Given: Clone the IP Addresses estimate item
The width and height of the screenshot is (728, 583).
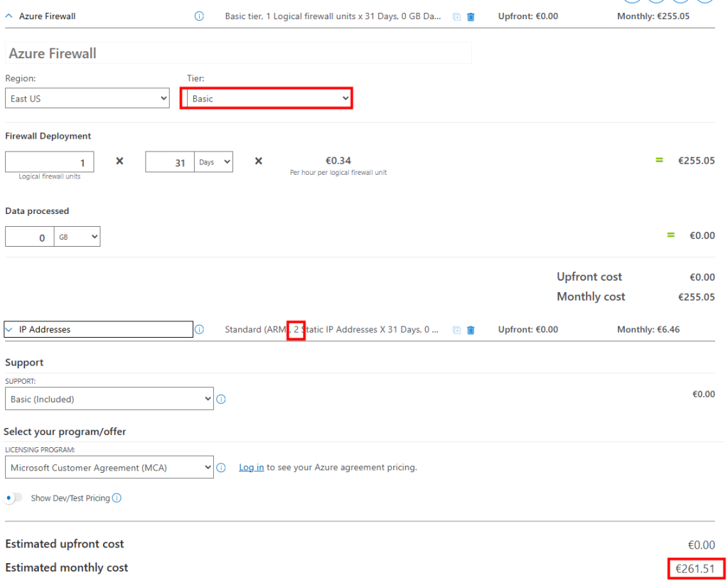Looking at the screenshot, I should pos(457,330).
